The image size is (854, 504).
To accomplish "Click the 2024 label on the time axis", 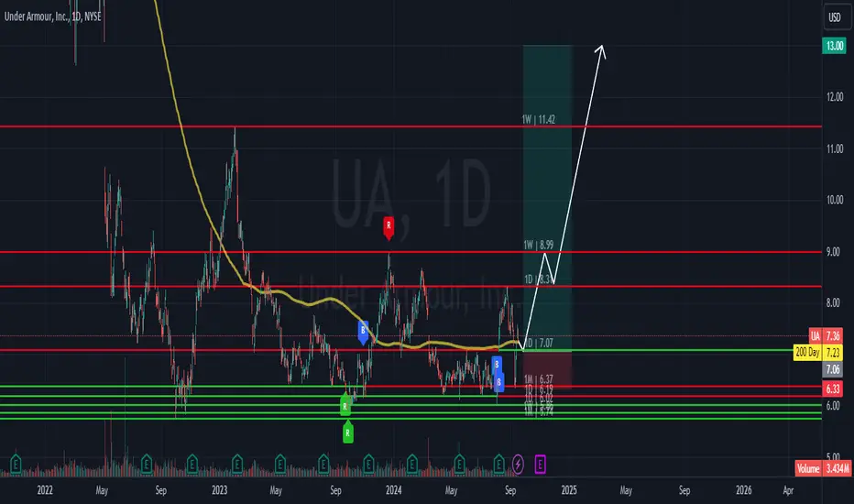I will (393, 490).
